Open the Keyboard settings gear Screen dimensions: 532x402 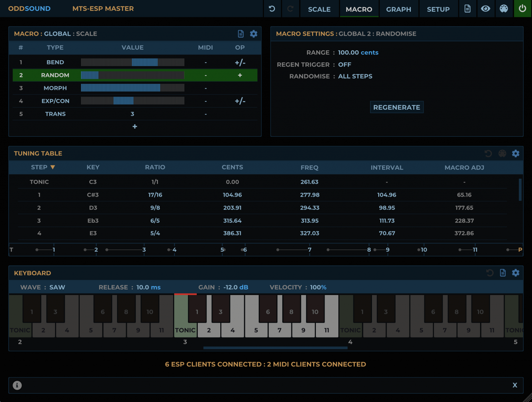pos(516,273)
